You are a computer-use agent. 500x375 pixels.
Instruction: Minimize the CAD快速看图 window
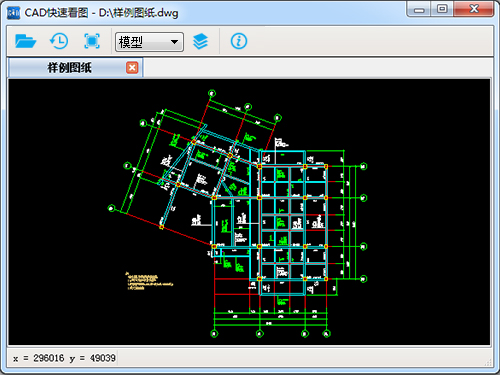tap(419, 9)
